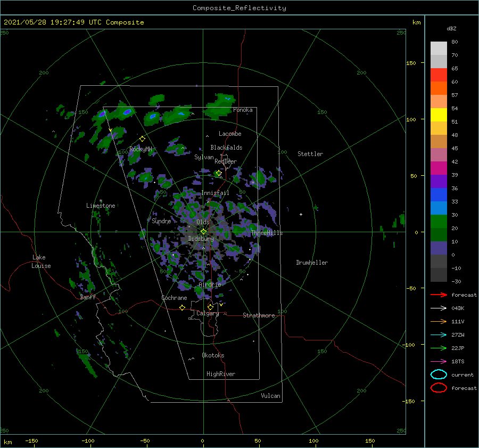This screenshot has height=448, width=479.
Task: Click the red forecast arrow legend icon
Action: (x=439, y=295)
